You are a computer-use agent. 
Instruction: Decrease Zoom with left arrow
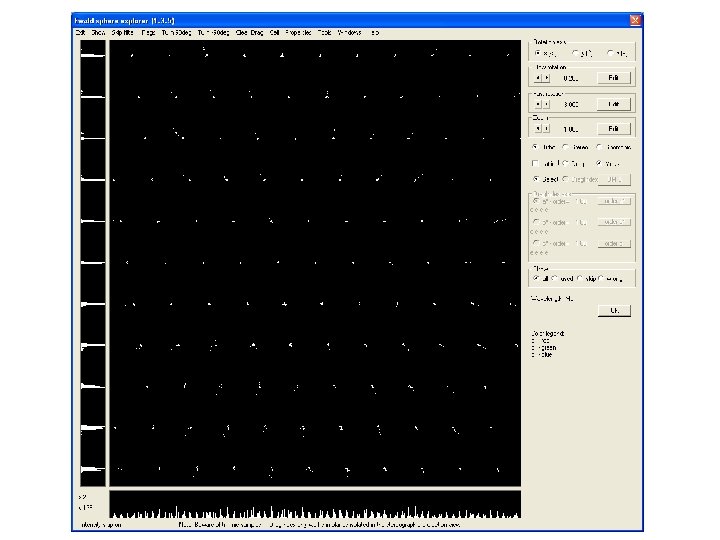coord(538,129)
